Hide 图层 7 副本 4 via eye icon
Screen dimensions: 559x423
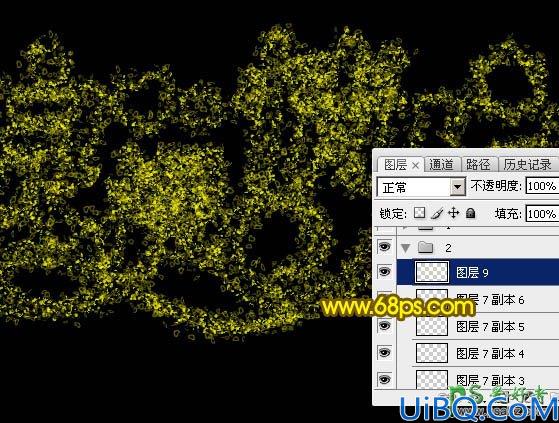[x=384, y=352]
